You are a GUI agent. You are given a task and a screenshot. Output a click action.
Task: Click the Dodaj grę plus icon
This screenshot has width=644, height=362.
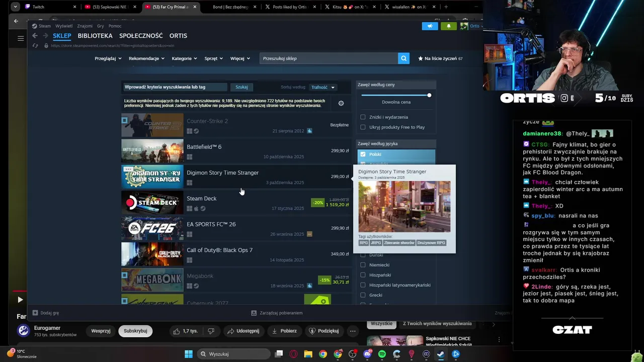[x=35, y=313]
